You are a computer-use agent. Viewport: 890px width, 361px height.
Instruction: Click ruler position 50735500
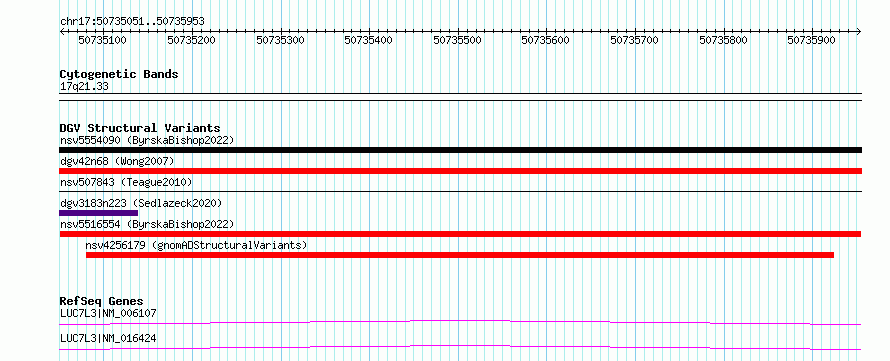coord(457,40)
